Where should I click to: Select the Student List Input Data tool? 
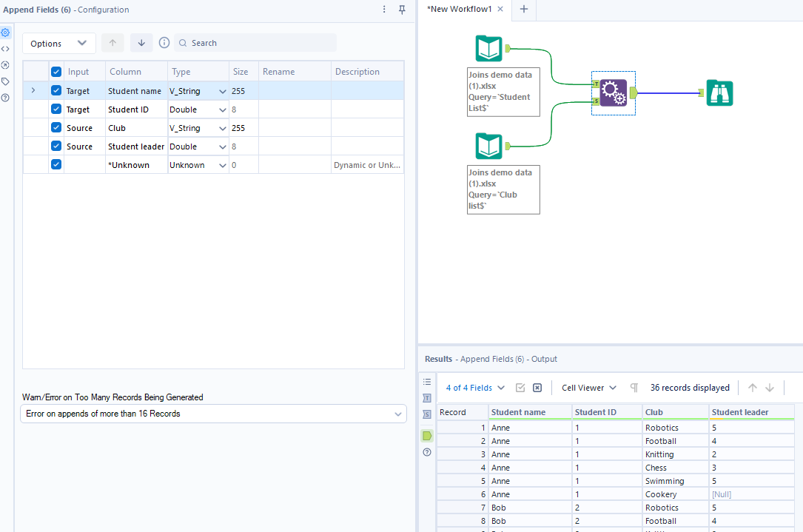click(488, 49)
